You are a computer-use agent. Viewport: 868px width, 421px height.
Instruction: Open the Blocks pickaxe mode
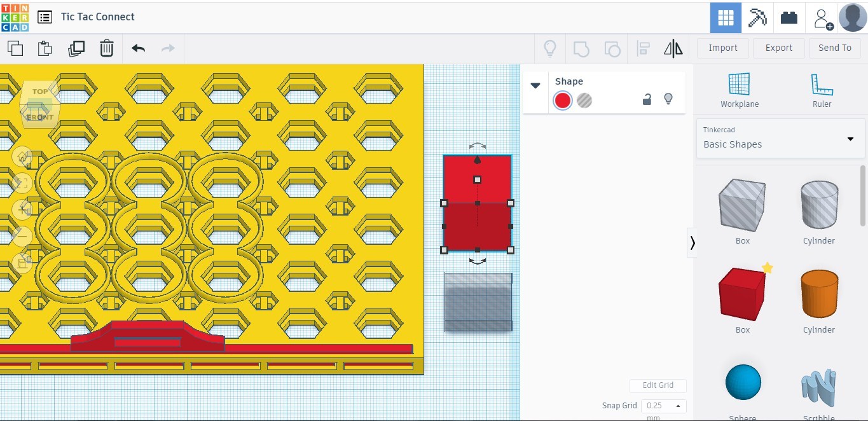757,17
